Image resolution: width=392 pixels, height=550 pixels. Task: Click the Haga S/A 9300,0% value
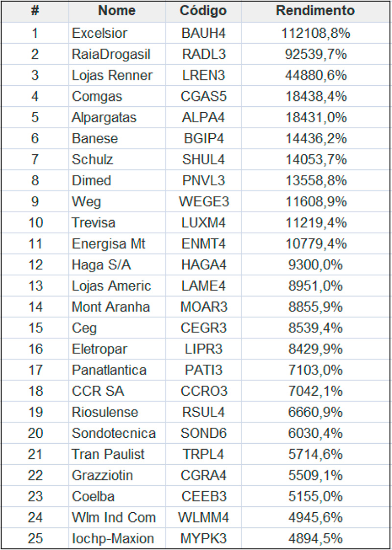(316, 265)
